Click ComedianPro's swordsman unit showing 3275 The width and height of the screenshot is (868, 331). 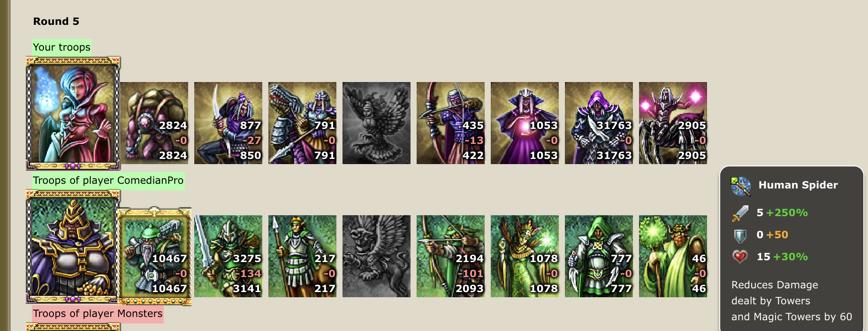coord(228,256)
